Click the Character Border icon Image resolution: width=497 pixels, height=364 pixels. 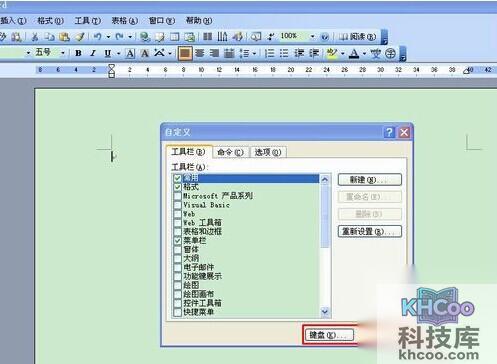[x=130, y=53]
